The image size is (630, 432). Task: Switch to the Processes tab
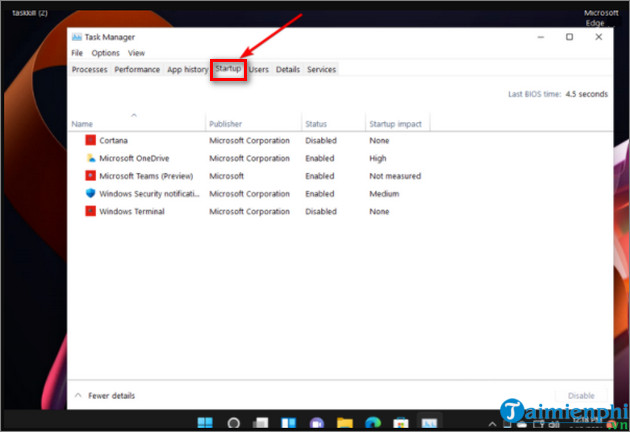click(90, 70)
